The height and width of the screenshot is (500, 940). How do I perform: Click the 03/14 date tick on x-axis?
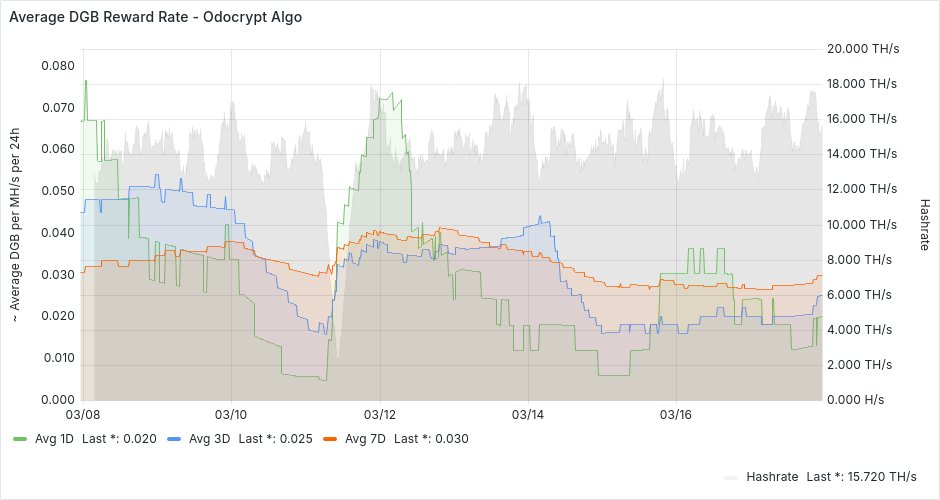(528, 413)
